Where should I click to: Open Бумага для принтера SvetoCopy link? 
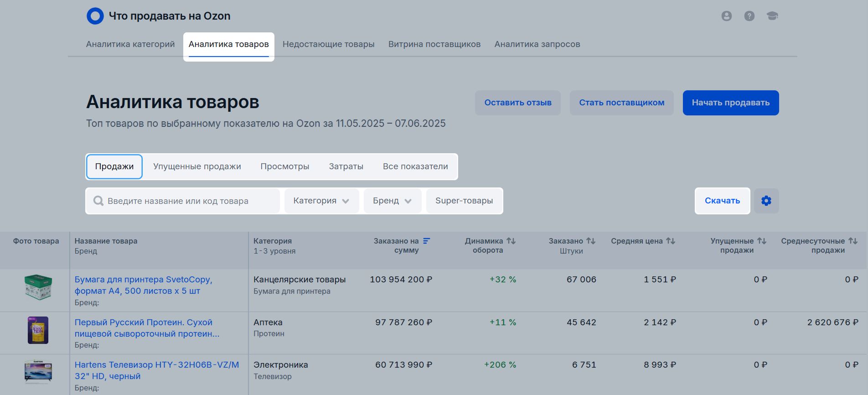[x=144, y=285]
